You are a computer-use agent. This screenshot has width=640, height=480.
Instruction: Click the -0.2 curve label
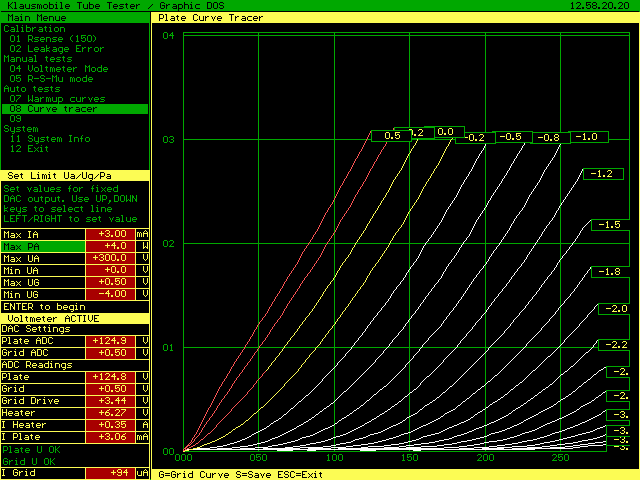pos(476,138)
